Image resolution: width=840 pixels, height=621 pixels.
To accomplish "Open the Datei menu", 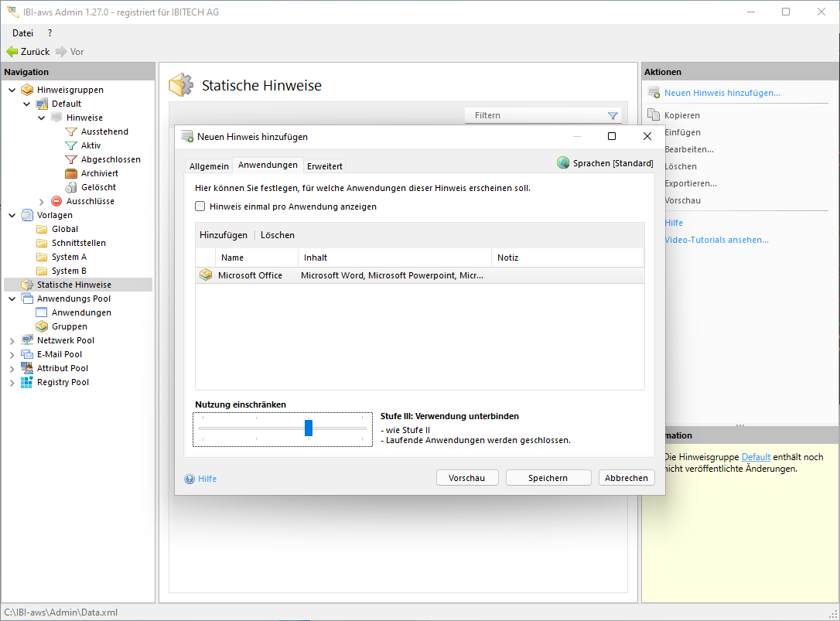I will 22,33.
